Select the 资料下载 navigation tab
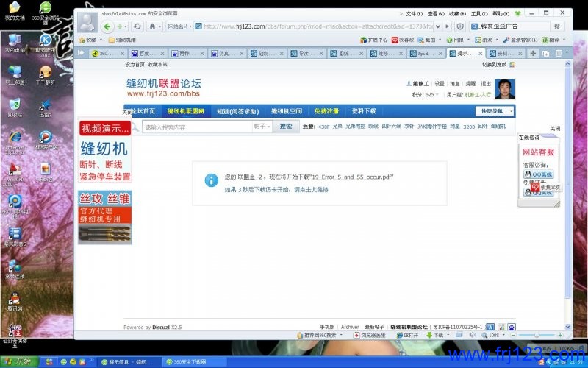 [x=363, y=111]
